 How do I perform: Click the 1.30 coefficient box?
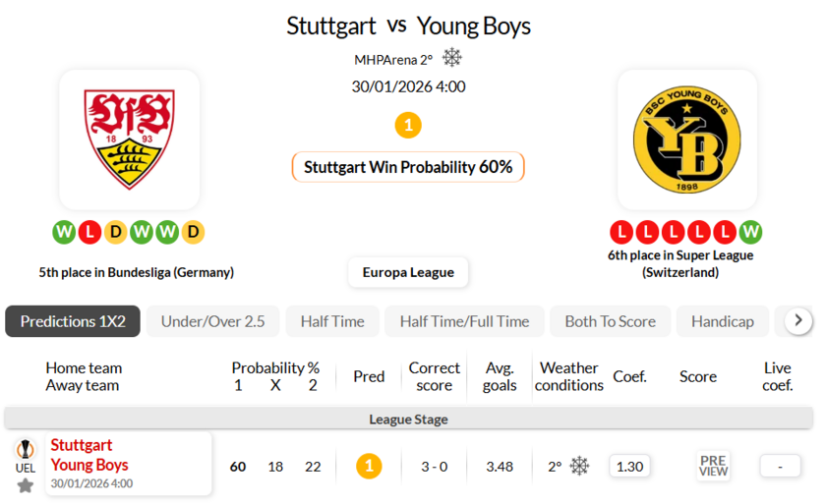(x=629, y=467)
